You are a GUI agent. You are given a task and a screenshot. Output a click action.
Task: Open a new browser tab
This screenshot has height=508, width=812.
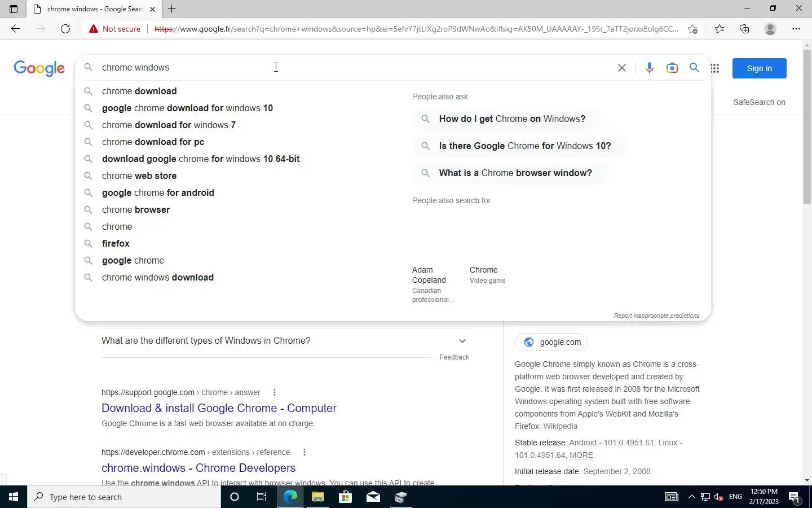tap(172, 9)
